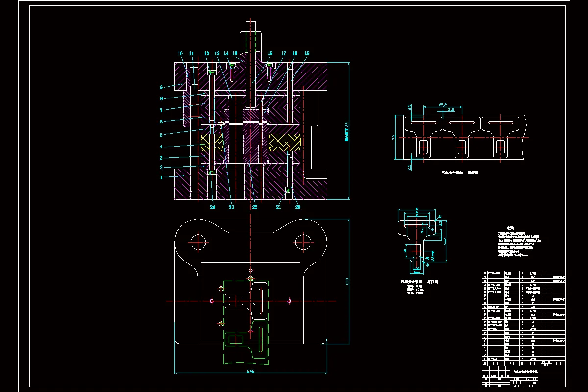The width and height of the screenshot is (588, 392).
Task: Click part callout number 6
Action: [161, 122]
